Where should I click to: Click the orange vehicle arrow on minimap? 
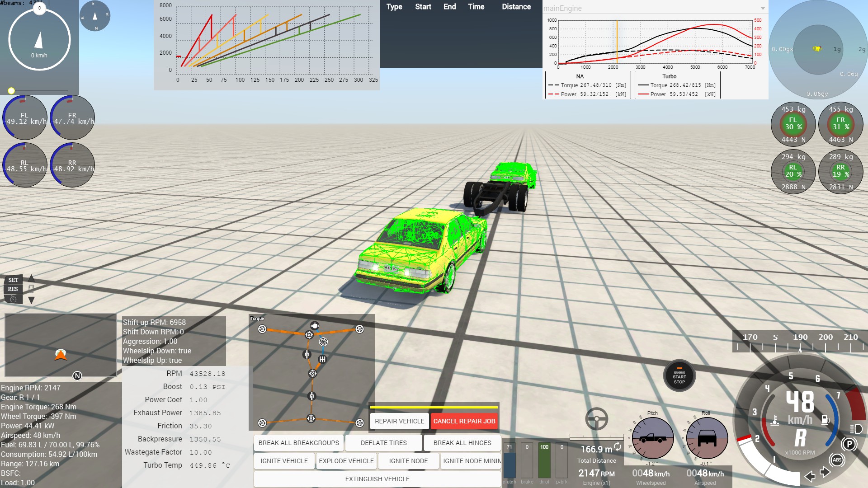coord(61,355)
